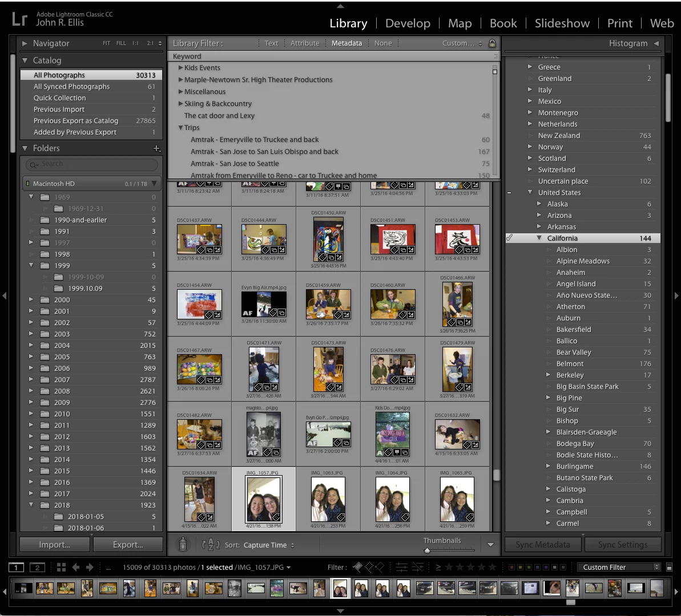681x616 pixels.
Task: Open grid view from the filmstrip bar
Action: pyautogui.click(x=61, y=568)
